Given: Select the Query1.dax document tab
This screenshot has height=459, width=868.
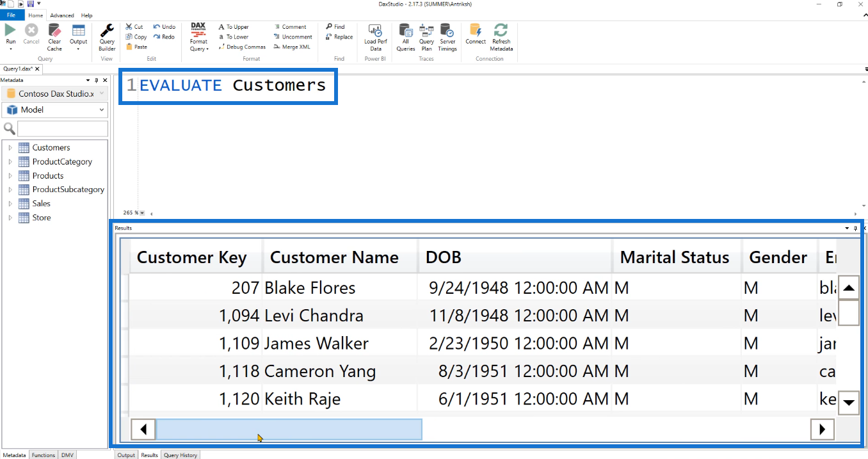Looking at the screenshot, I should point(20,68).
